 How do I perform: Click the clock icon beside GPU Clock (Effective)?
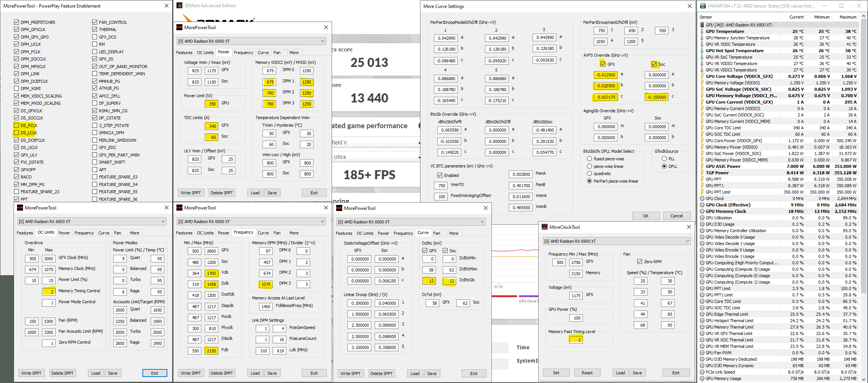[x=702, y=205]
